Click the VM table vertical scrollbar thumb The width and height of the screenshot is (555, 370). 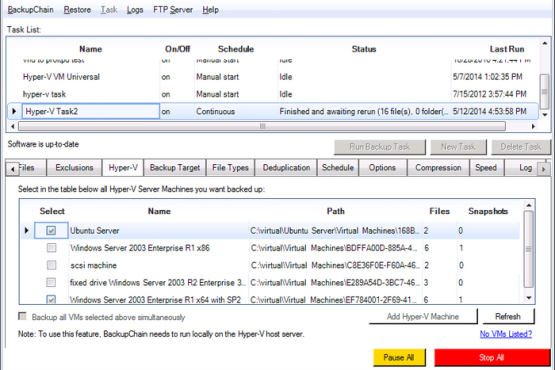pyautogui.click(x=528, y=249)
